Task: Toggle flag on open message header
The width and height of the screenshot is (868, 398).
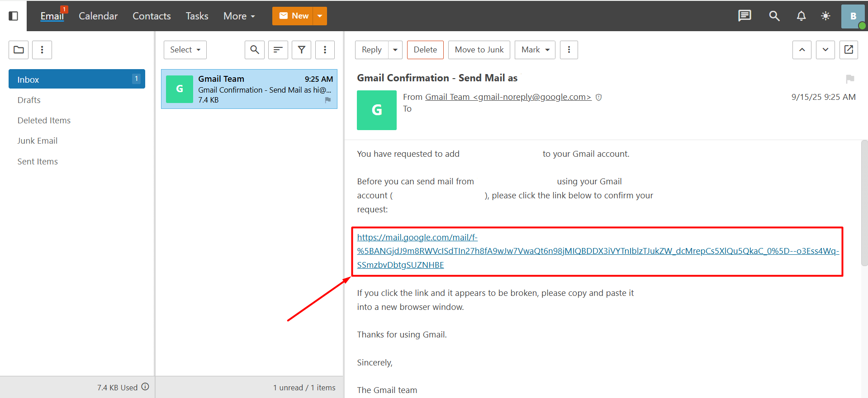Action: [x=850, y=79]
